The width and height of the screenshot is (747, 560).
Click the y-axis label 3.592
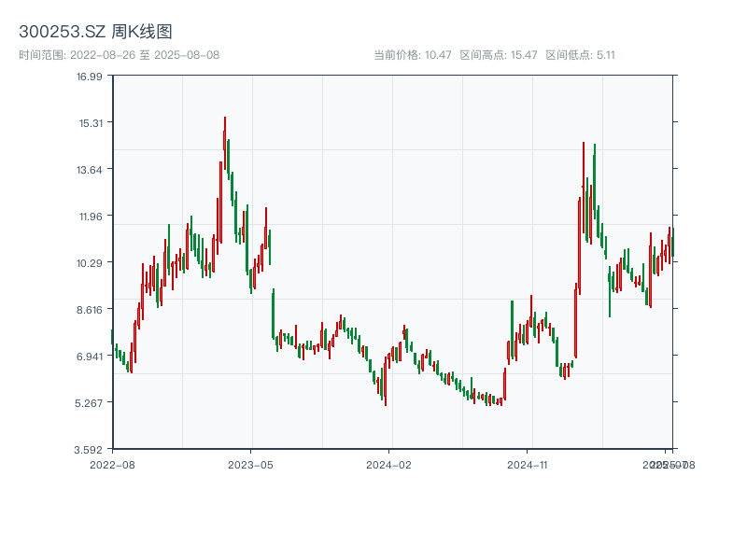tap(89, 450)
